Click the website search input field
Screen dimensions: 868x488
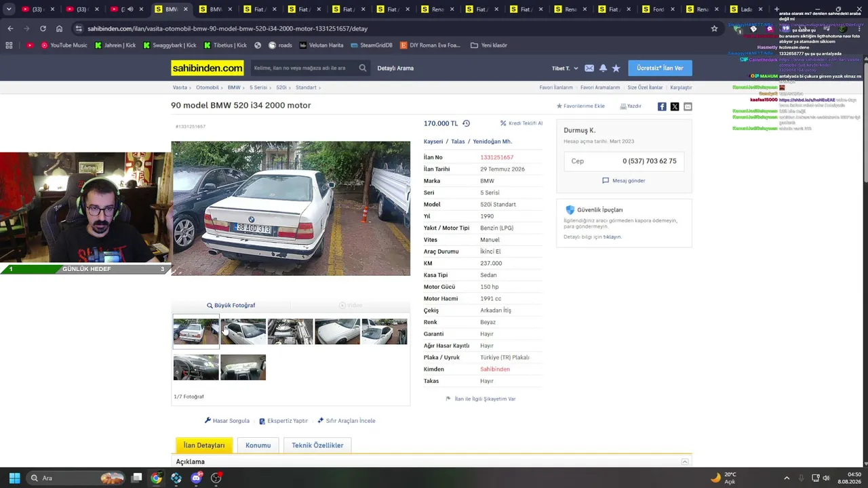click(302, 68)
